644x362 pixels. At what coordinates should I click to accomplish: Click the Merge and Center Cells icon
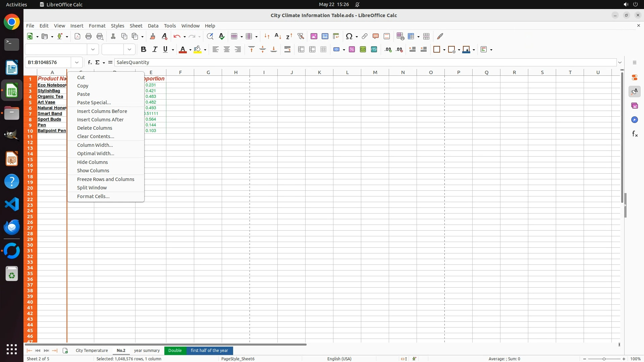(301, 50)
